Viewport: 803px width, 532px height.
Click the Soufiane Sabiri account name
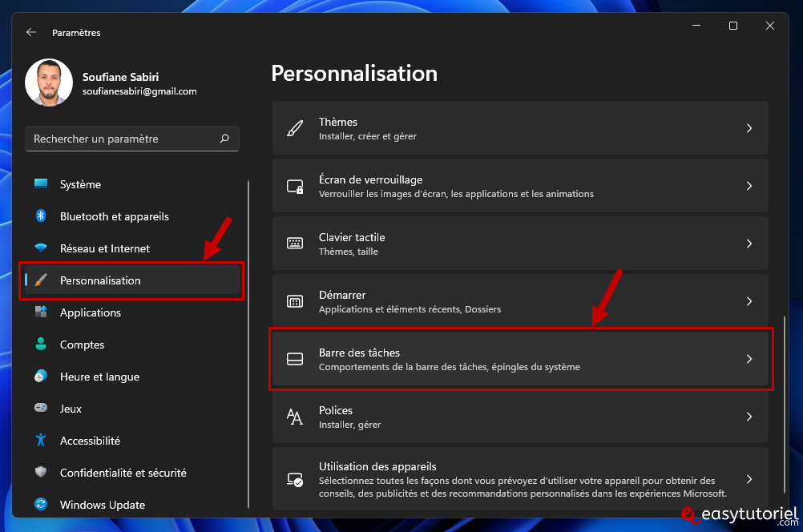tap(120, 77)
